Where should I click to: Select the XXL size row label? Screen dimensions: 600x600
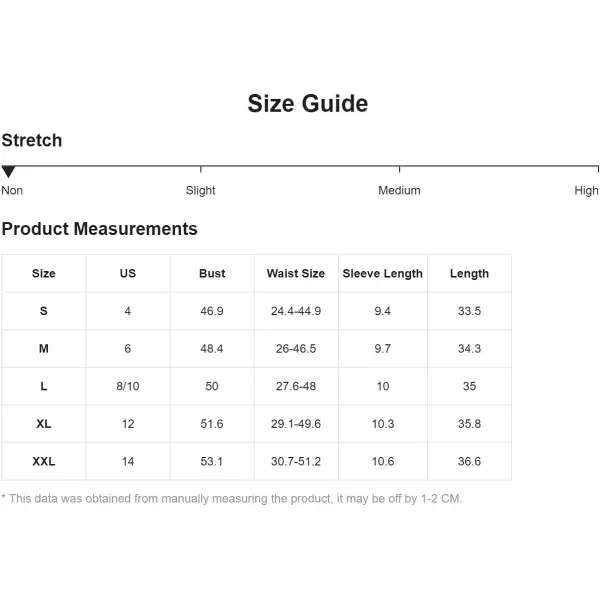[44, 461]
